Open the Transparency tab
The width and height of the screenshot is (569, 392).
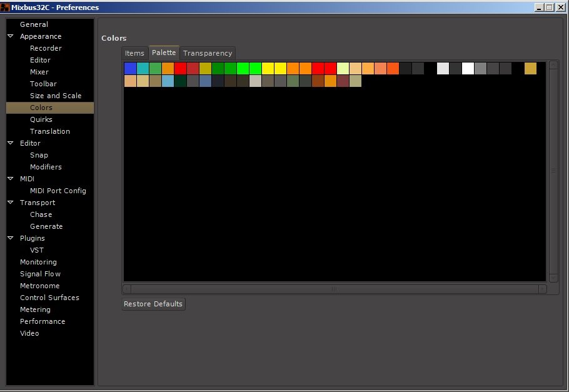point(208,53)
